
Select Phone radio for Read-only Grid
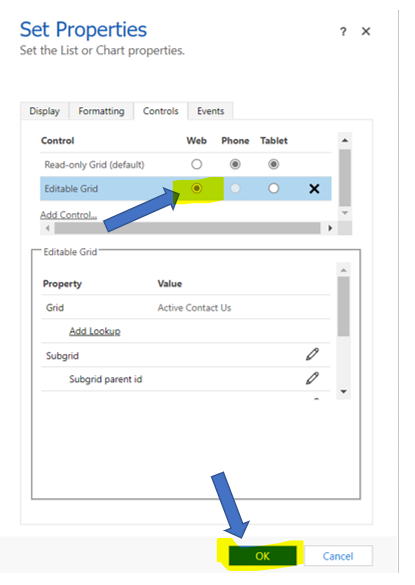[235, 164]
